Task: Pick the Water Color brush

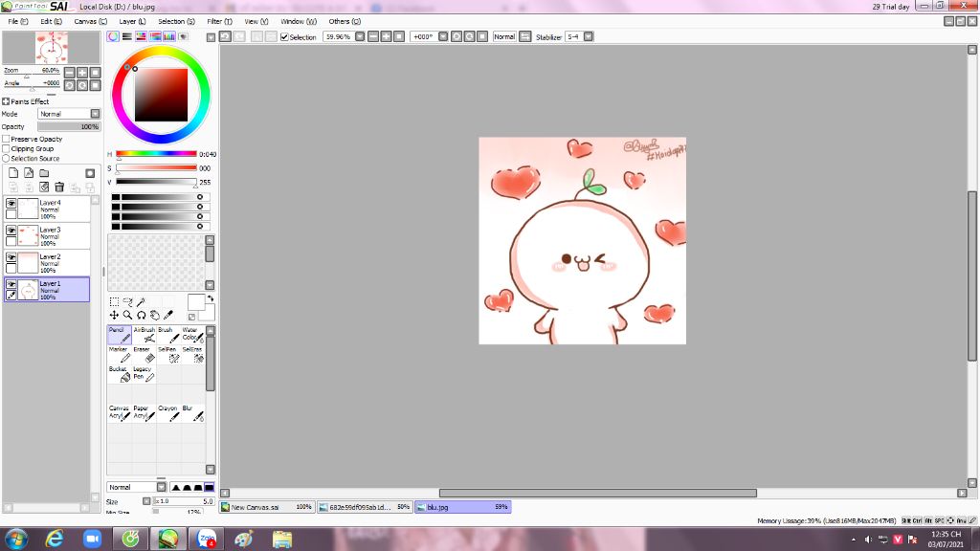Action: click(193, 335)
